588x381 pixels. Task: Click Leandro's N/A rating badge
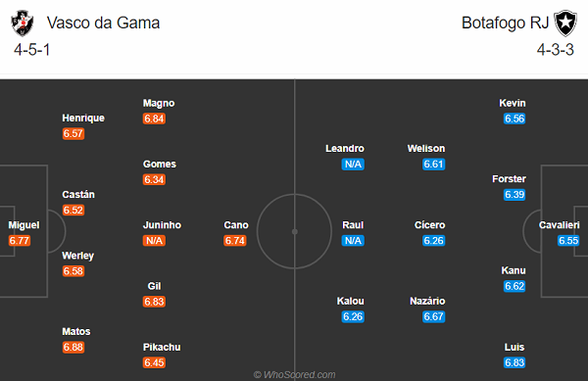pos(353,165)
